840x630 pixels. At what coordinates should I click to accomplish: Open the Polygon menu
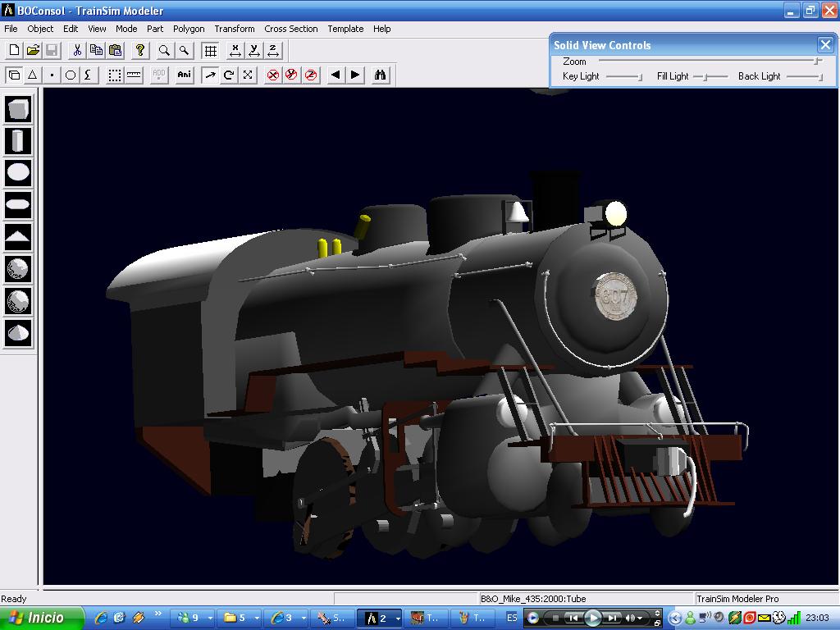point(189,29)
